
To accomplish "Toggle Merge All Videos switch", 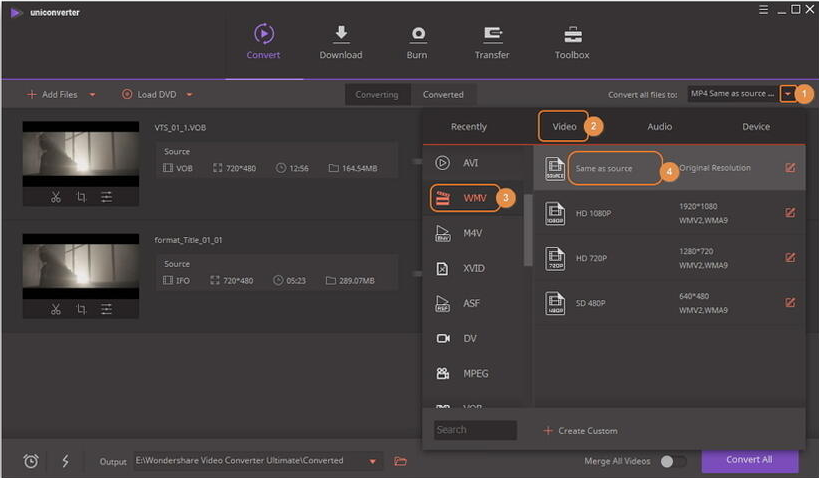I will pos(673,461).
